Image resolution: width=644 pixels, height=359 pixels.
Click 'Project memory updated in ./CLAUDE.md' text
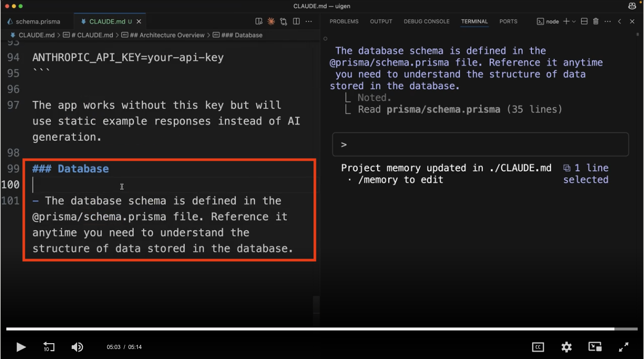click(446, 168)
